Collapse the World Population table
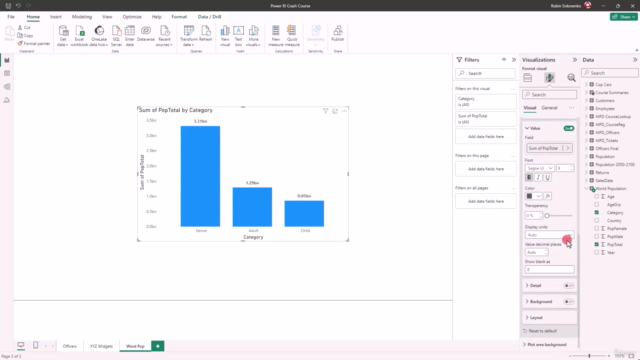Viewport: 640px width, 360px height. pyautogui.click(x=587, y=189)
